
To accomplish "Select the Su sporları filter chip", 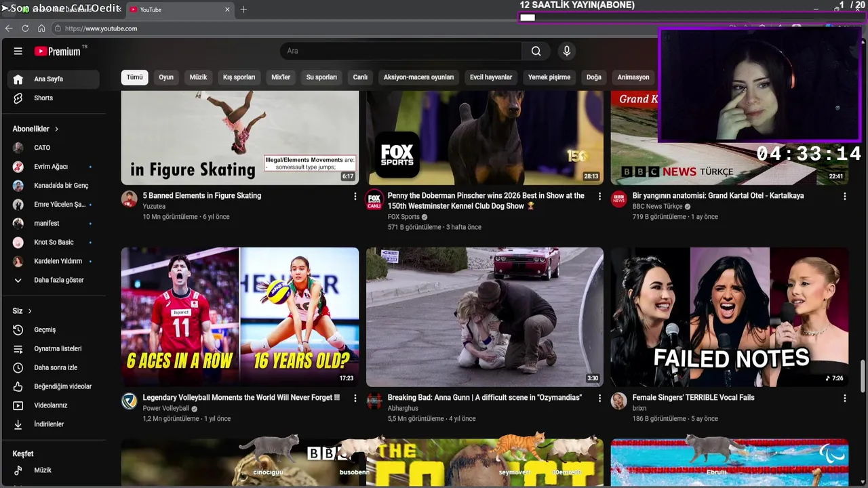I will point(321,77).
